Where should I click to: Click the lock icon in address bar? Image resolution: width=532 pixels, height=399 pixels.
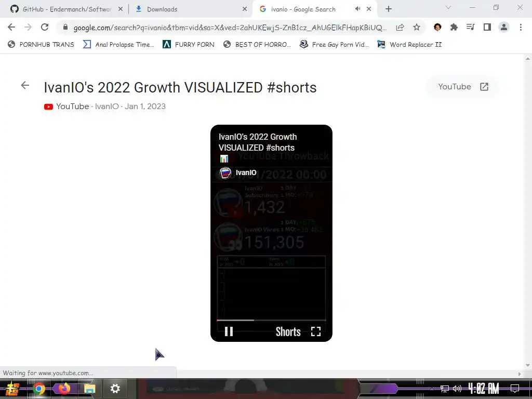(x=65, y=27)
